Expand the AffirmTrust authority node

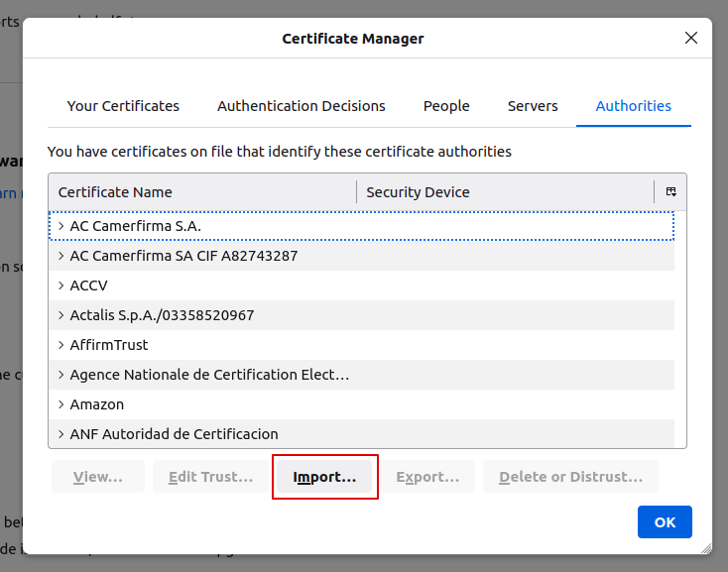click(x=61, y=345)
